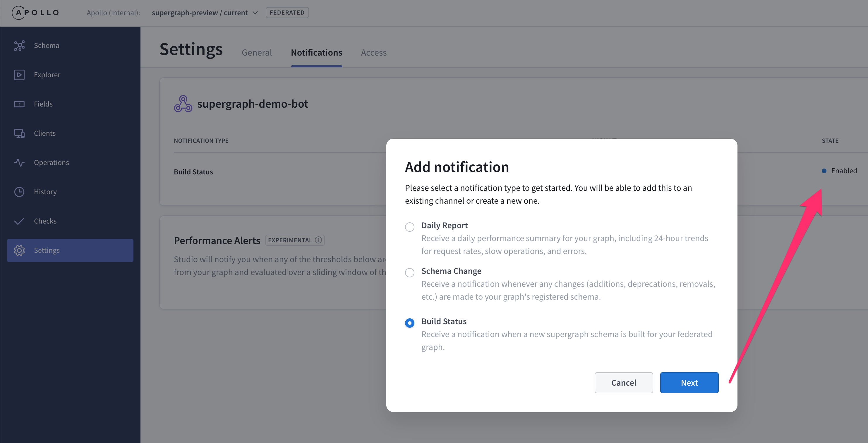This screenshot has width=868, height=443.
Task: Click the Next button to proceed
Action: tap(689, 382)
